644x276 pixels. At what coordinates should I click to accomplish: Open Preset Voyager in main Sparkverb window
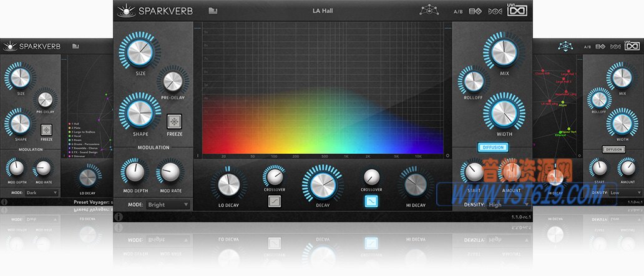(x=429, y=10)
